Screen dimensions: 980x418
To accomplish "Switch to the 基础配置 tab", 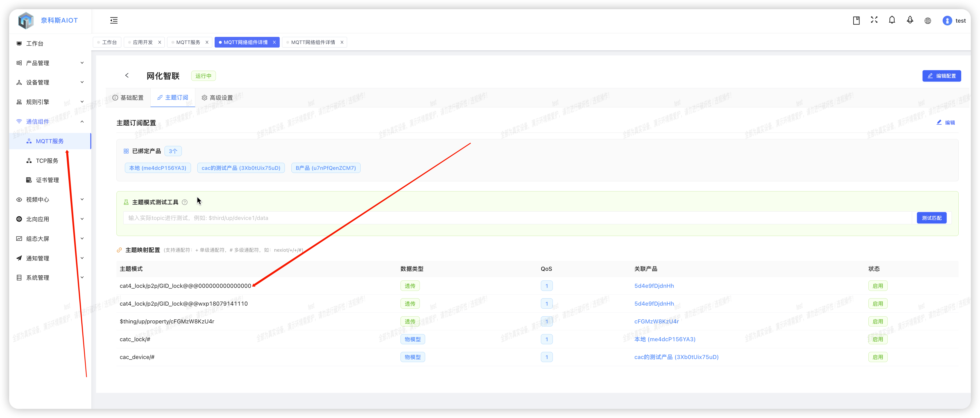I will pos(128,98).
